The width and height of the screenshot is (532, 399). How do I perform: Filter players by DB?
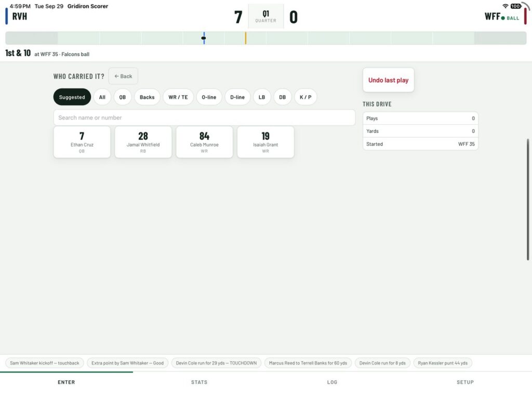[x=282, y=97]
